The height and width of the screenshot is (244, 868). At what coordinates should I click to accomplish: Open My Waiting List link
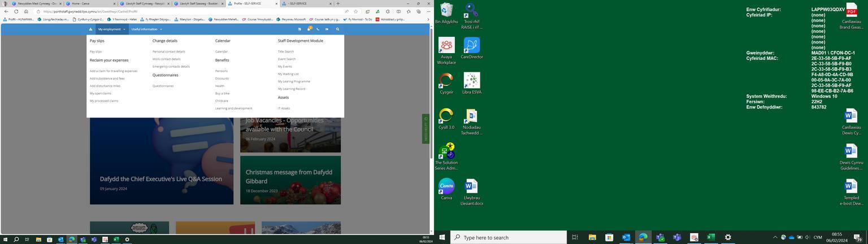pos(288,74)
